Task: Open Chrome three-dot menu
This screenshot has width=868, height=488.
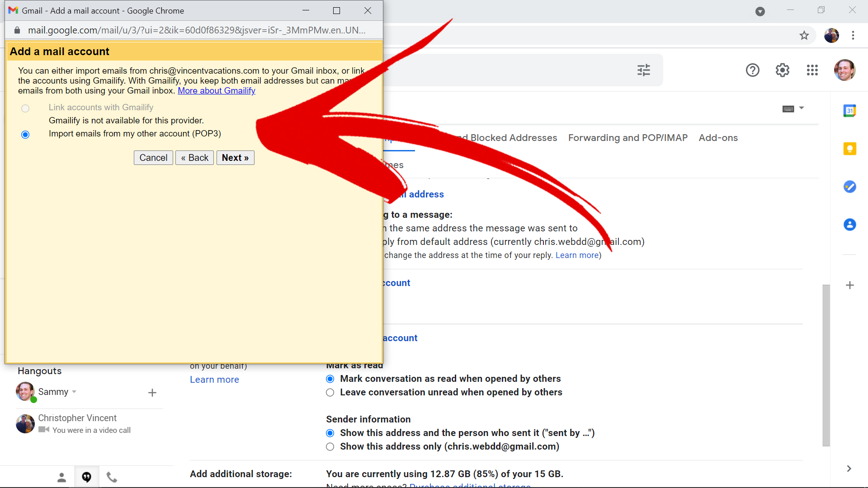Action: pos(853,35)
